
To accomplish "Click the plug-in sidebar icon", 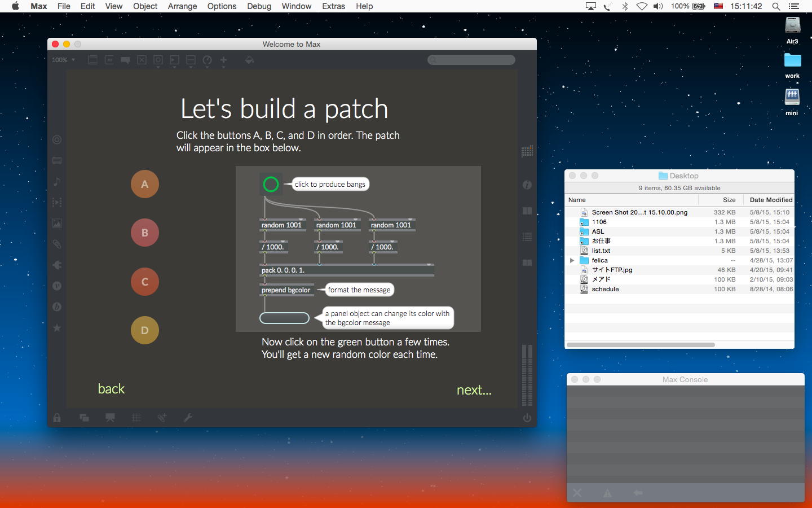I will 57,265.
